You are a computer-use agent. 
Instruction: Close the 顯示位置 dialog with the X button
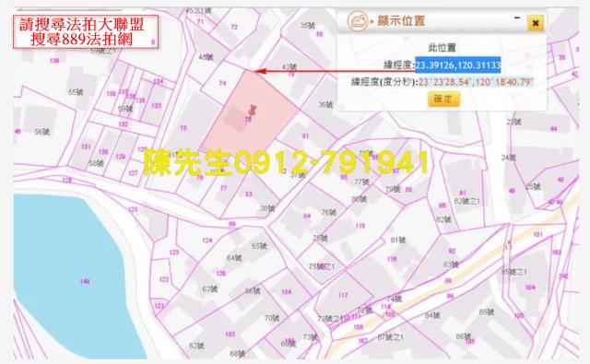pos(535,23)
